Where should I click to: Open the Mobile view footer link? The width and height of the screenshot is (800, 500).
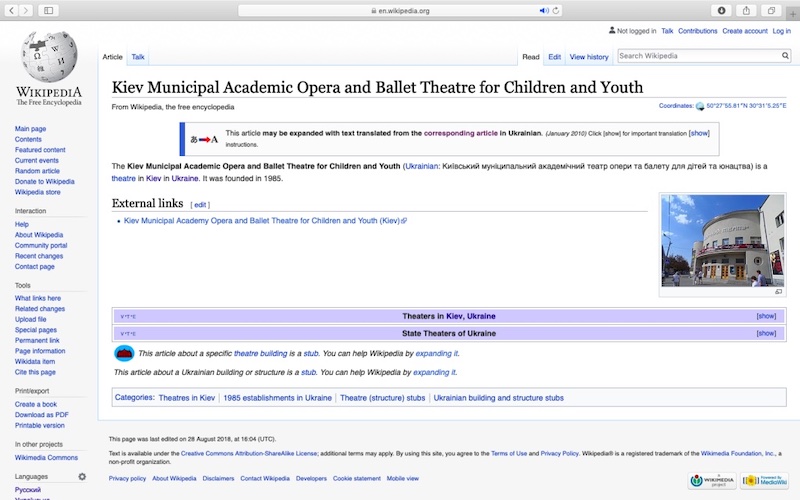403,479
